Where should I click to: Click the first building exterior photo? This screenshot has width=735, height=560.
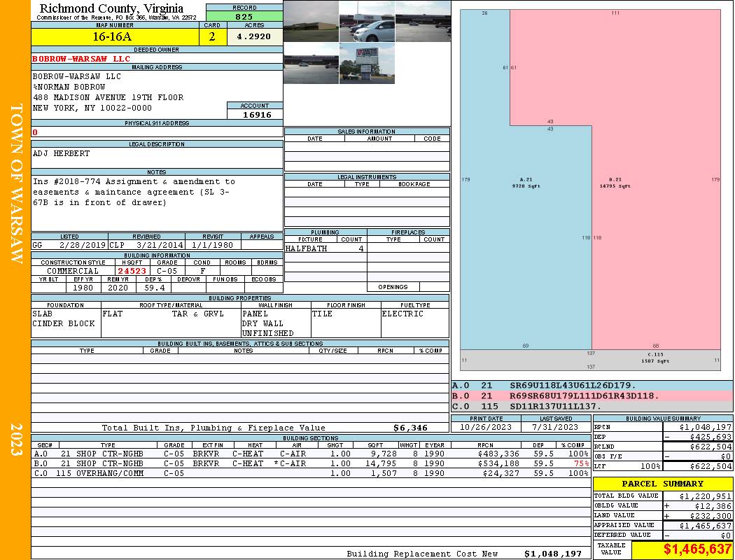point(311,21)
